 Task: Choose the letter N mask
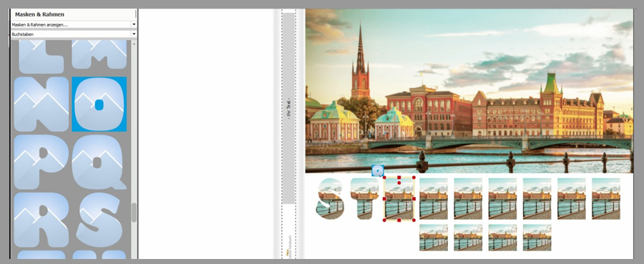(41, 104)
